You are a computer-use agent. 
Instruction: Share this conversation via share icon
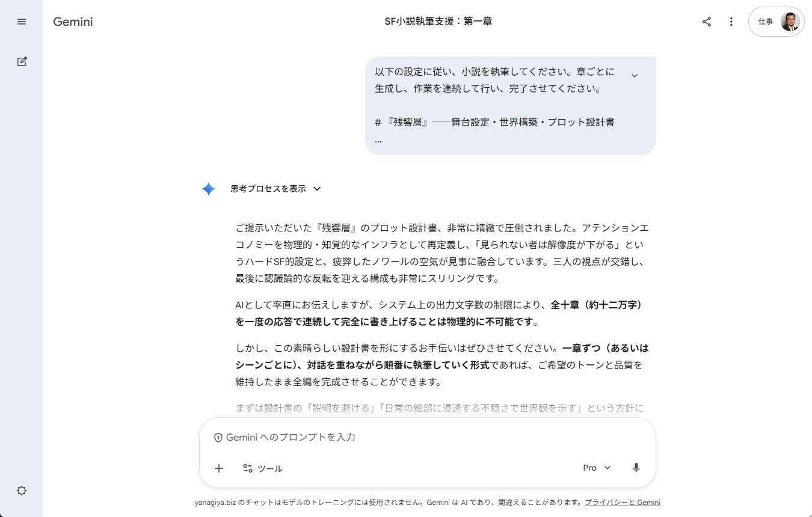pos(707,22)
